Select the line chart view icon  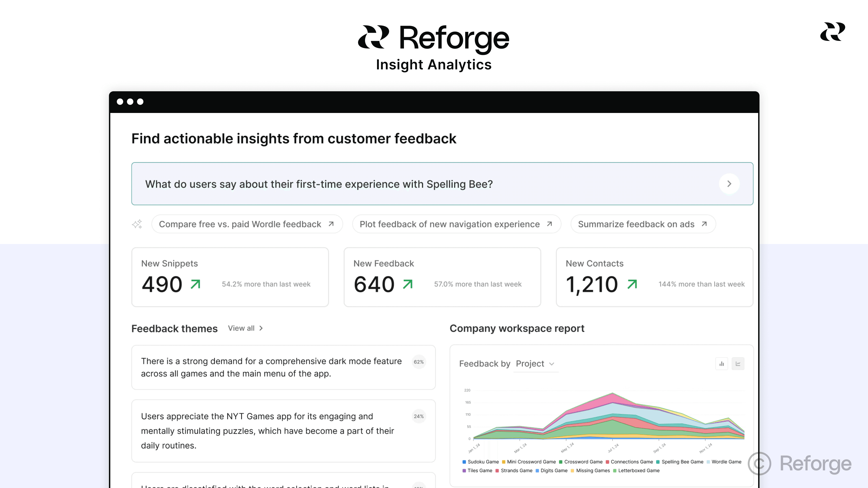coord(738,364)
